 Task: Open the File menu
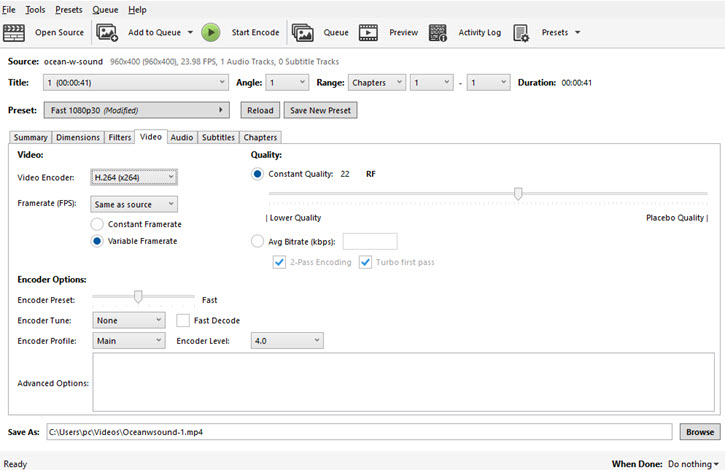point(9,10)
